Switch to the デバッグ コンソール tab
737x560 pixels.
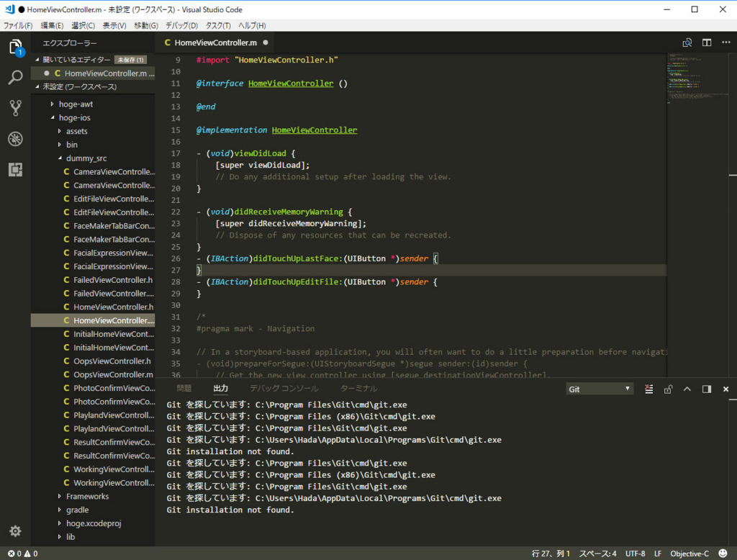coord(284,389)
